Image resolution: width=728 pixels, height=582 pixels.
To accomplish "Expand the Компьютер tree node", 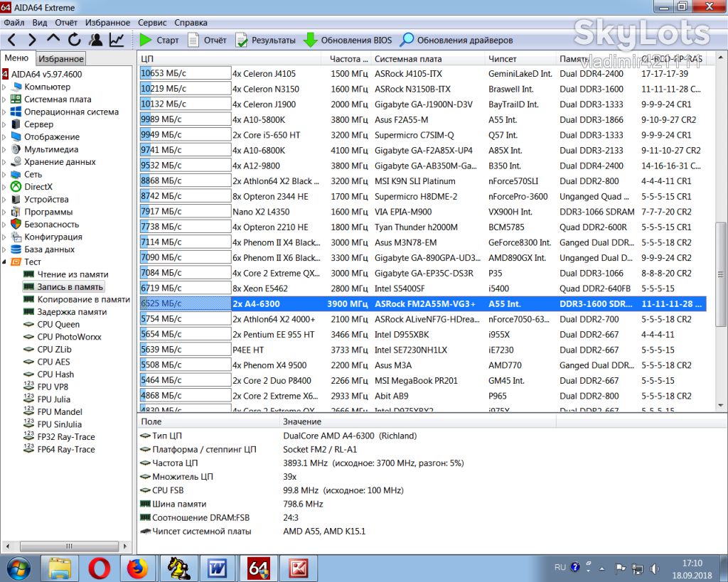I will tap(4, 87).
